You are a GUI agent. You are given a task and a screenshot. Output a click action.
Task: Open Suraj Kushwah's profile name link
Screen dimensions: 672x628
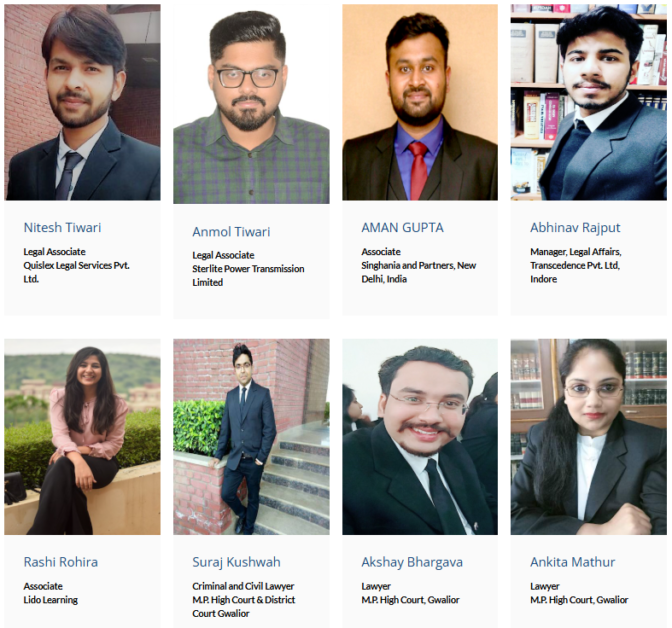point(236,562)
